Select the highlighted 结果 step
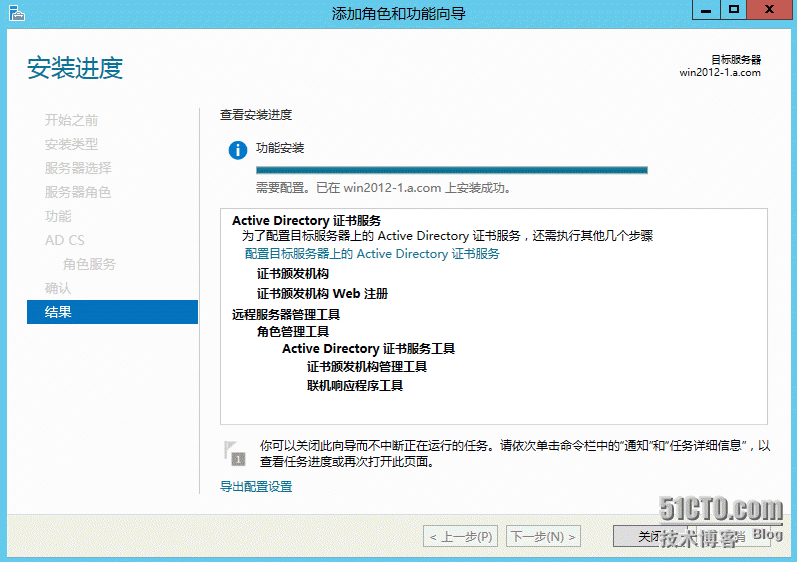This screenshot has width=797, height=562. click(x=112, y=312)
